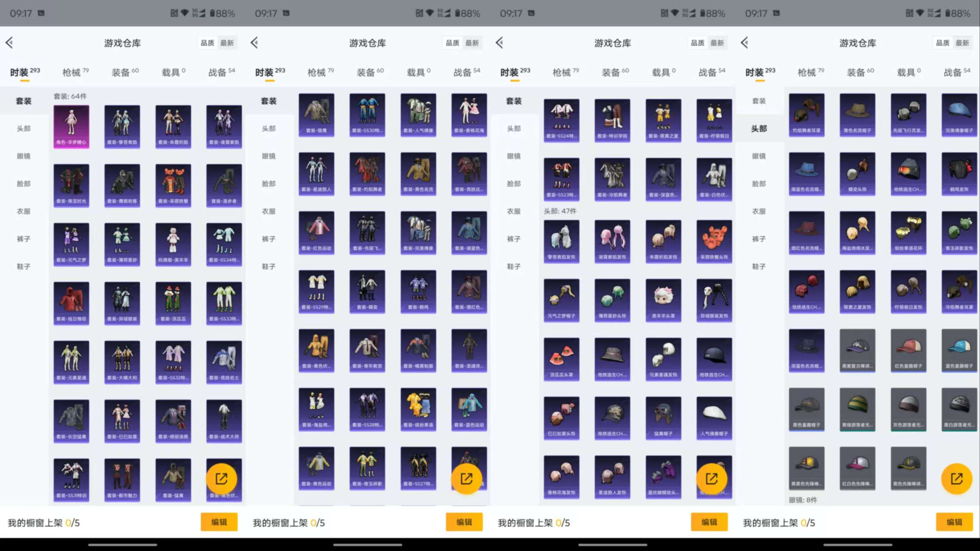The image size is (980, 551).
Task: Open the yellow-green striped beanie card
Action: pos(858,410)
